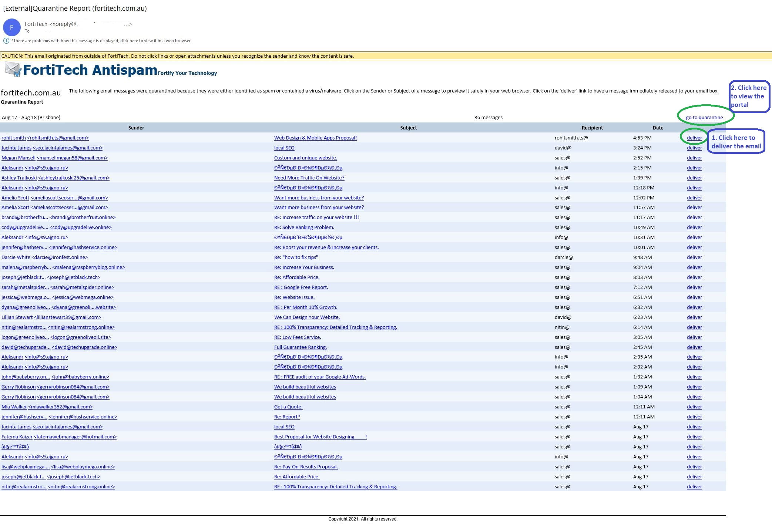
Task: Preview 'Need More Traffic On Website?' subject
Action: (x=309, y=178)
